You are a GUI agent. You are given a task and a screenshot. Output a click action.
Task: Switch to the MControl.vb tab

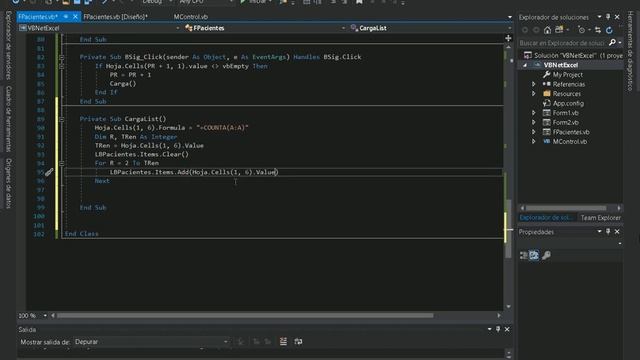pyautogui.click(x=191, y=17)
